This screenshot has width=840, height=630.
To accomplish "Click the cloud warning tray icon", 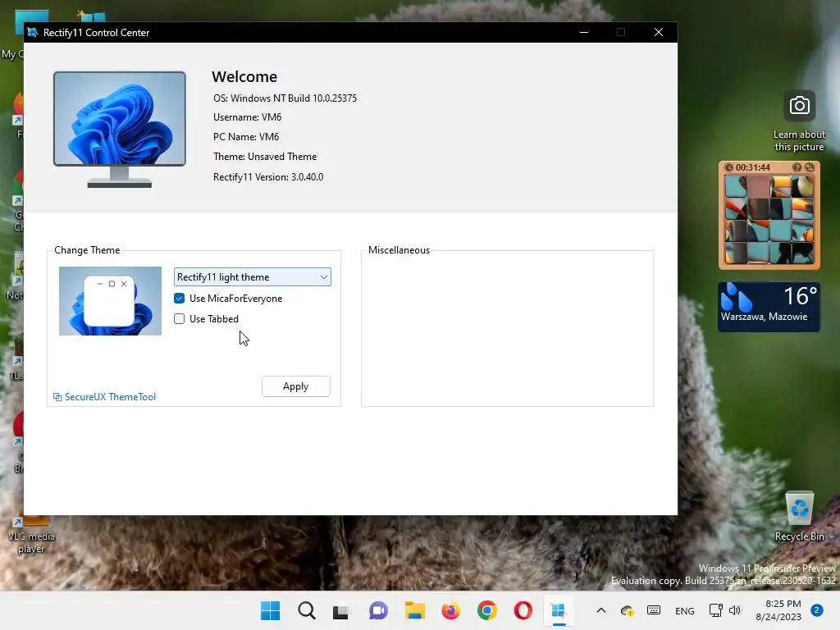I will tap(627, 610).
